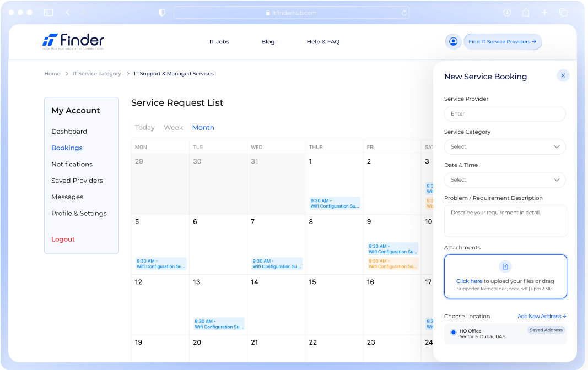Open Notifications in My Account

click(72, 164)
